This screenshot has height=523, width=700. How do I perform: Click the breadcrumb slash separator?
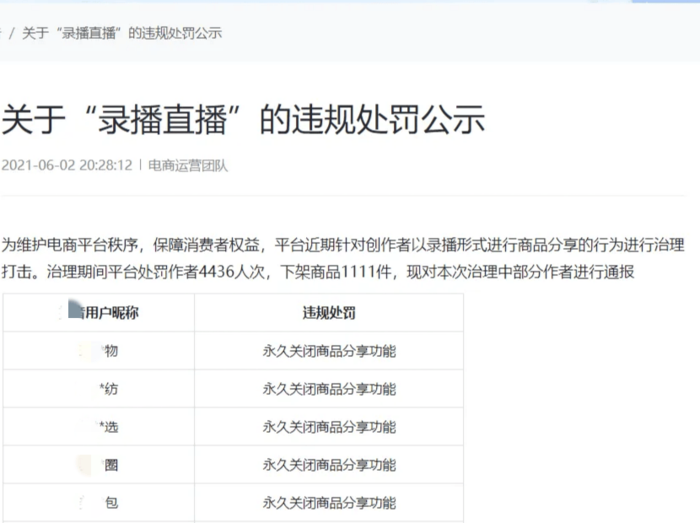11,33
